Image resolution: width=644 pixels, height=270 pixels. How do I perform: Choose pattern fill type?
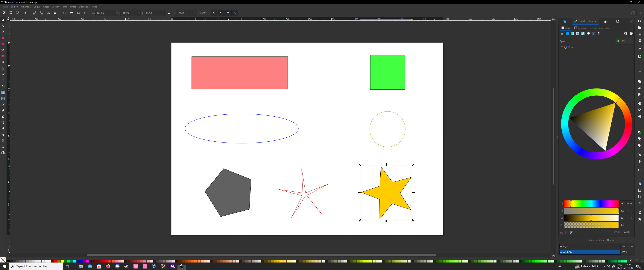(x=588, y=34)
